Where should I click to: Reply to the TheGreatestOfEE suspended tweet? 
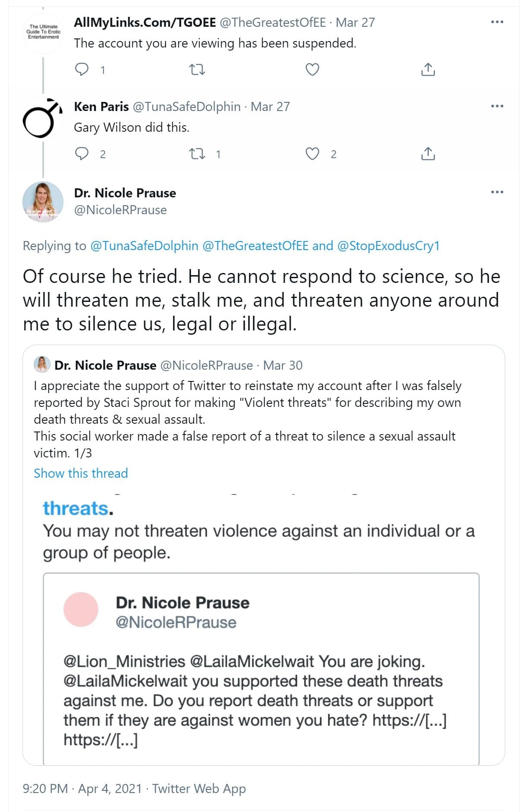pos(82,69)
